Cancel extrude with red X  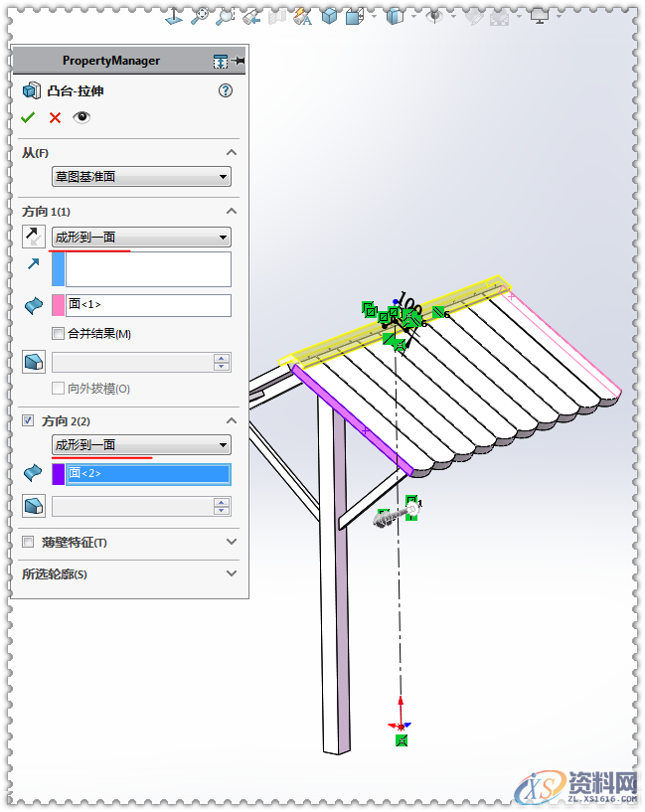pos(55,117)
